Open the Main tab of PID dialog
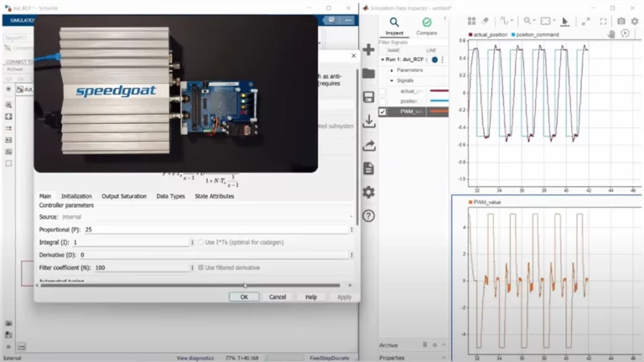The width and height of the screenshot is (644, 362). (45, 196)
